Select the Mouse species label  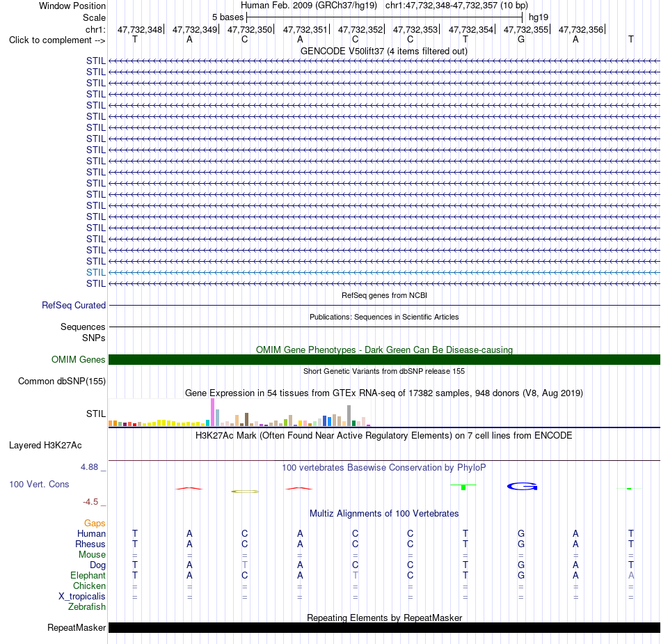pyautogui.click(x=92, y=555)
